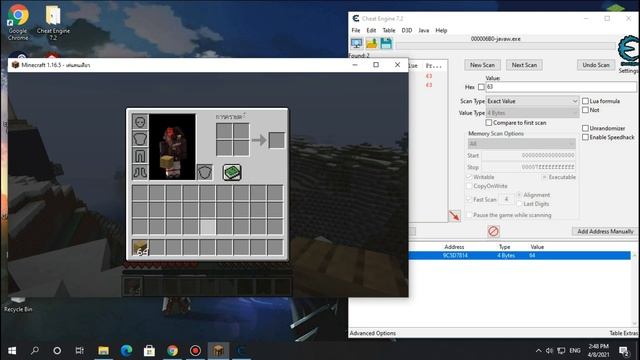Click the Undo Scan button
The width and height of the screenshot is (640, 360).
coord(596,65)
